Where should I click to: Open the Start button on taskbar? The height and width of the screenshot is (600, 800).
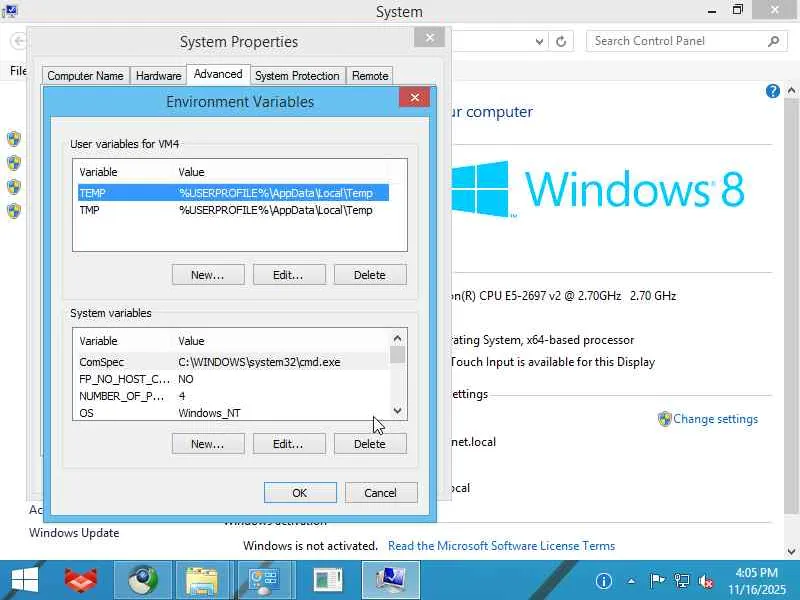24,580
